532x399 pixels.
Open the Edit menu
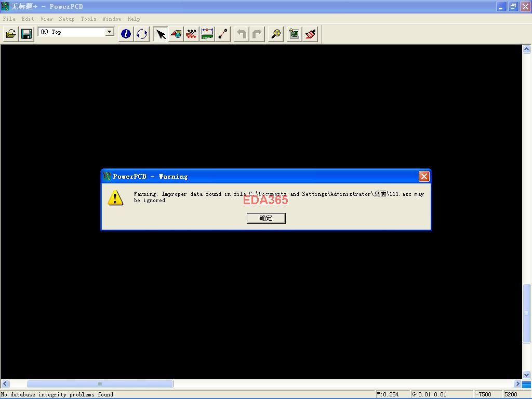pyautogui.click(x=28, y=19)
